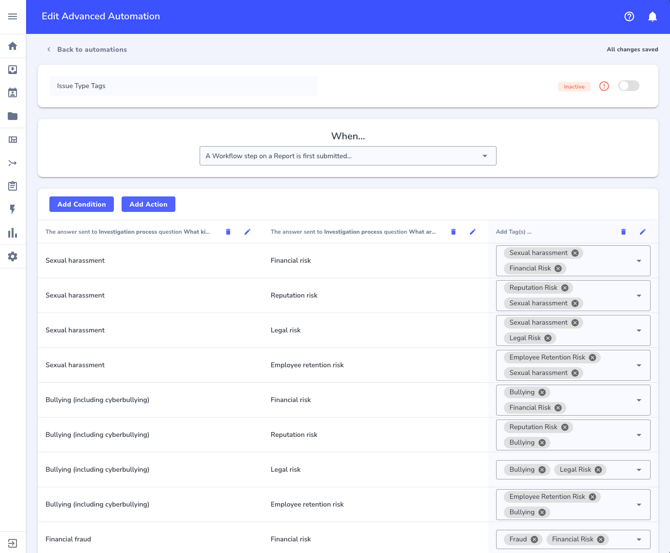Open the notifications bell
The image size is (670, 553).
[652, 16]
